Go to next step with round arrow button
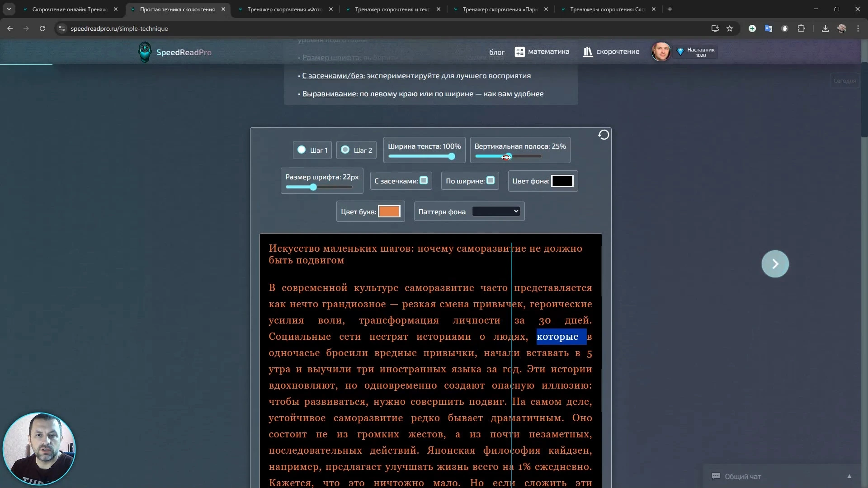Screen dimensions: 868x488 pyautogui.click(x=775, y=264)
